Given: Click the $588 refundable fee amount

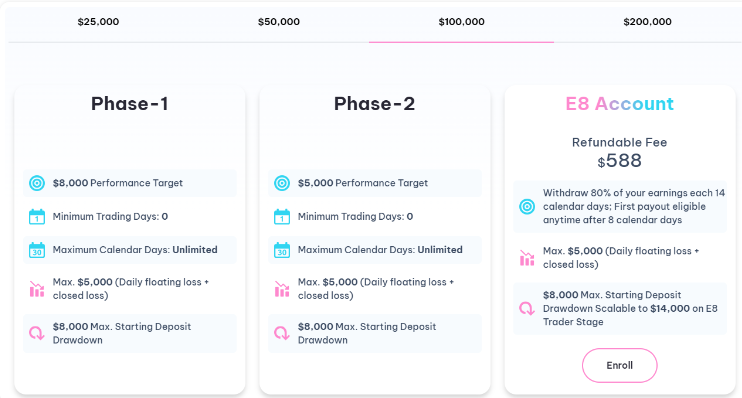Looking at the screenshot, I should coord(619,161).
